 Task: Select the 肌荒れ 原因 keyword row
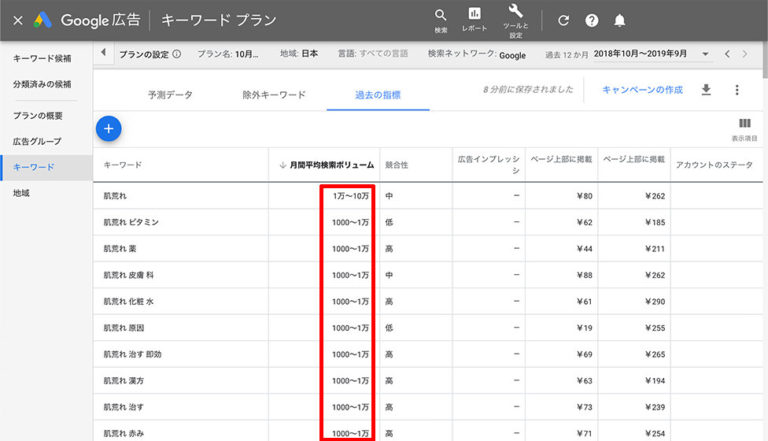[428, 328]
